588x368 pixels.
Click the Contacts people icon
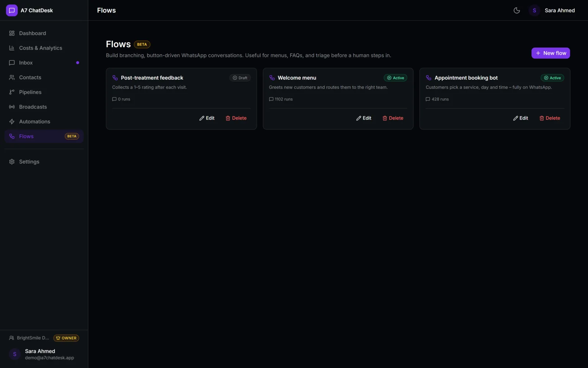pyautogui.click(x=12, y=77)
